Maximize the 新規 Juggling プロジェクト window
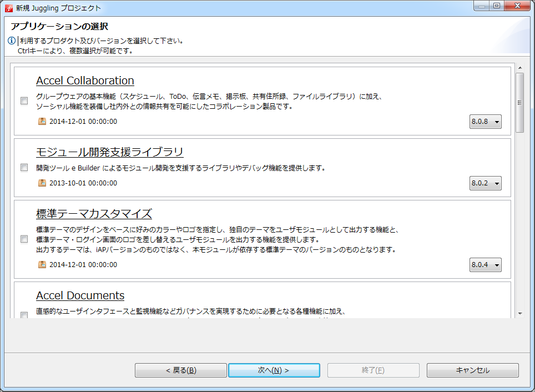Image resolution: width=535 pixels, height=392 pixels. coord(497,6)
